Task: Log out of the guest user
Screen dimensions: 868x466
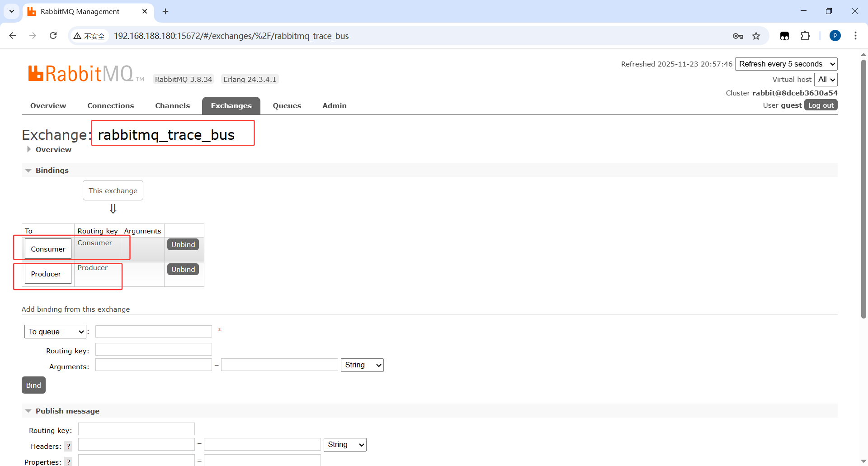Action: [x=821, y=105]
